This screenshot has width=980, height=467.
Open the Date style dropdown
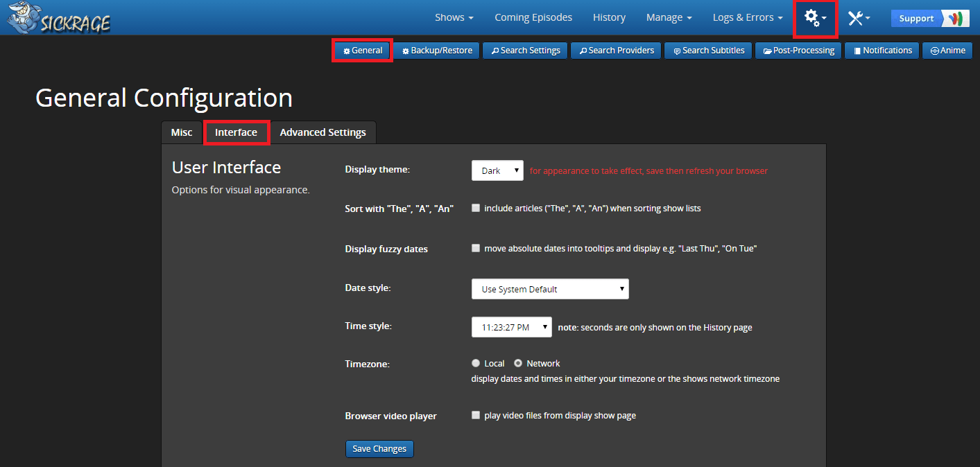tap(550, 289)
